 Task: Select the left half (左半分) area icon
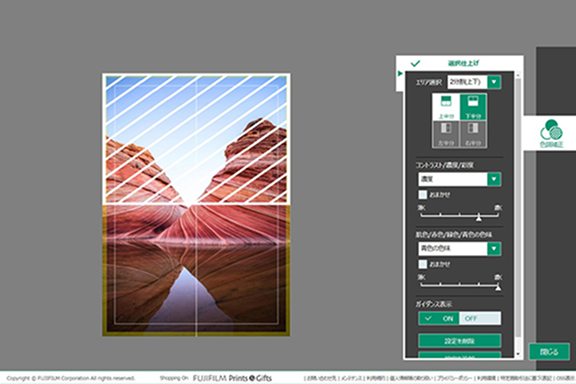446,134
